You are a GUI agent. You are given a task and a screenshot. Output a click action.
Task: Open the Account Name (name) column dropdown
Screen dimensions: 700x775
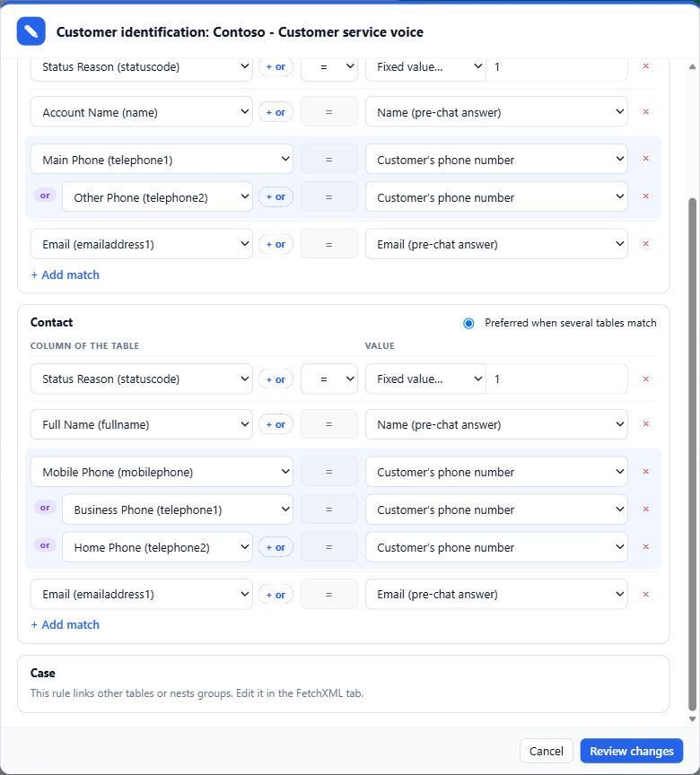142,112
